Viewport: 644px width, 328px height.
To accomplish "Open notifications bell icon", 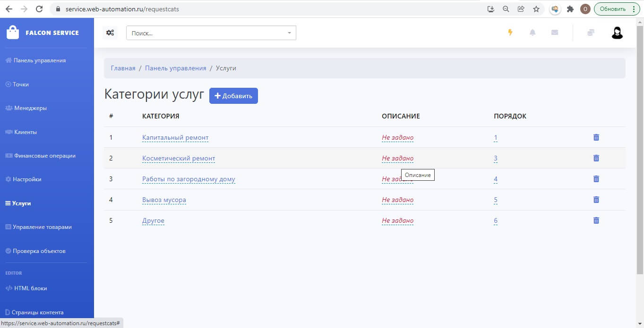I will tap(532, 33).
